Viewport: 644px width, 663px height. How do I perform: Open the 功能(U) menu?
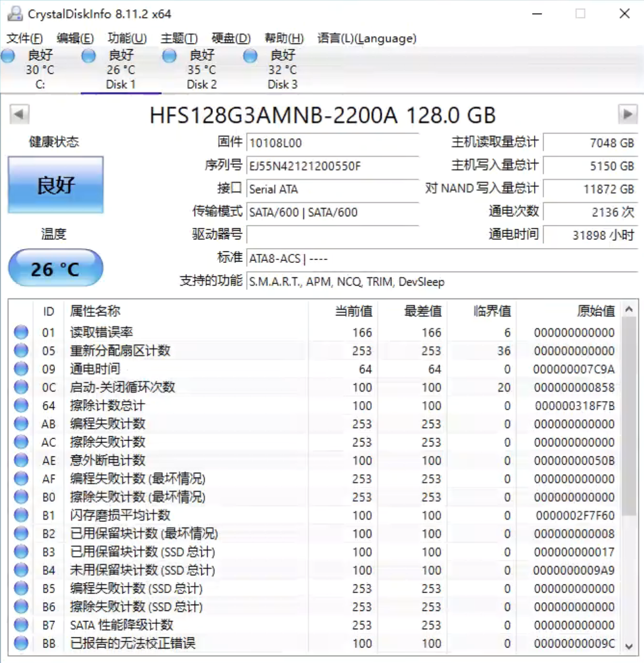click(127, 38)
